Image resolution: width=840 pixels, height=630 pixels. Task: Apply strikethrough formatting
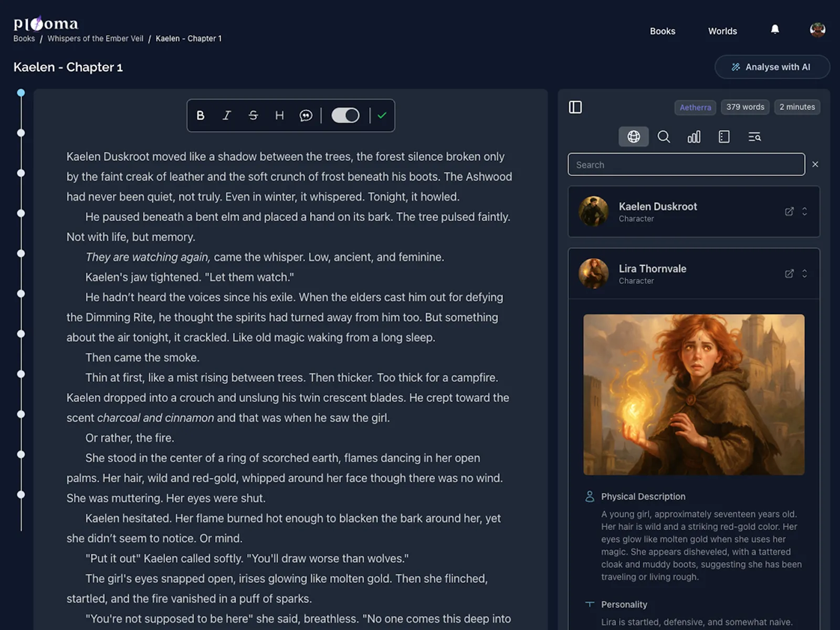[253, 115]
